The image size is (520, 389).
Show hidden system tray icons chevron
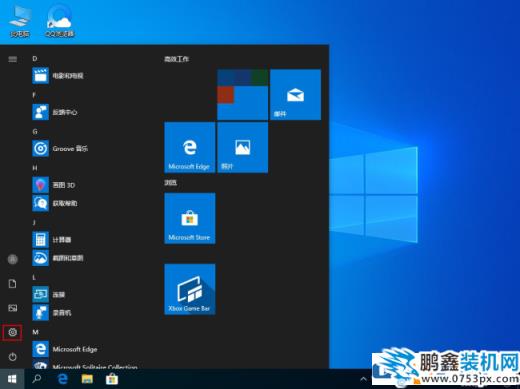coord(363,379)
